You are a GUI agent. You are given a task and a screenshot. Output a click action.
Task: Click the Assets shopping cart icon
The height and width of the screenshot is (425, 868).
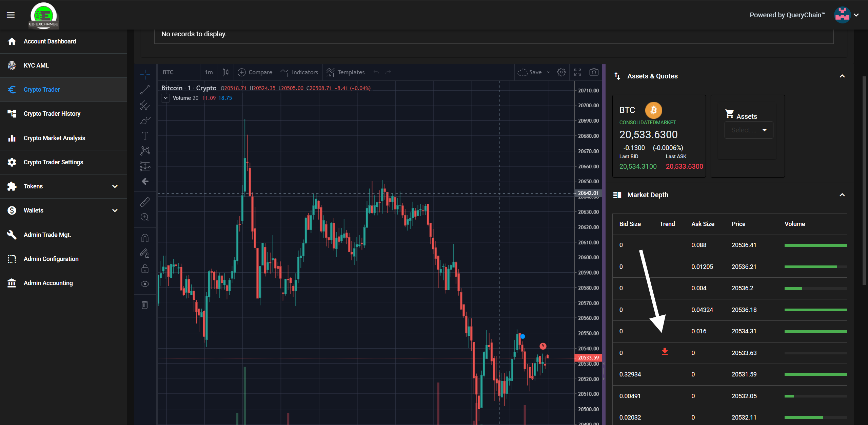tap(729, 114)
